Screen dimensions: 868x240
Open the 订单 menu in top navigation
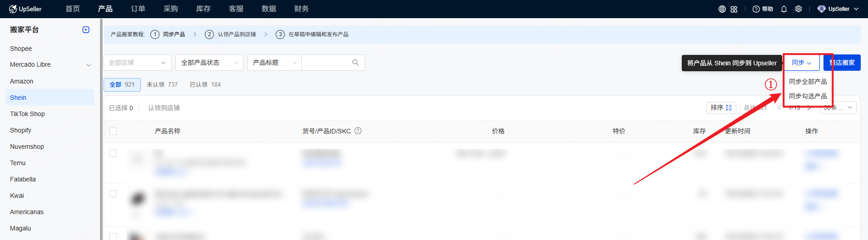click(138, 9)
